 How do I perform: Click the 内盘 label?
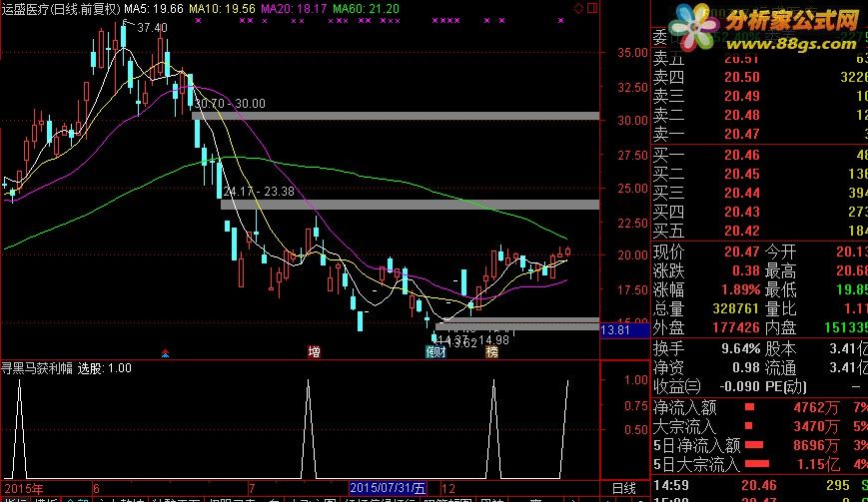[780, 327]
